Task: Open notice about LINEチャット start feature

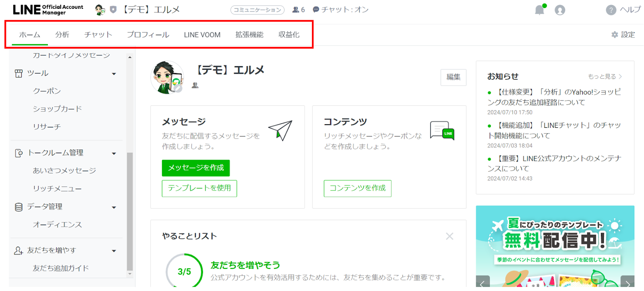Action: 555,131
